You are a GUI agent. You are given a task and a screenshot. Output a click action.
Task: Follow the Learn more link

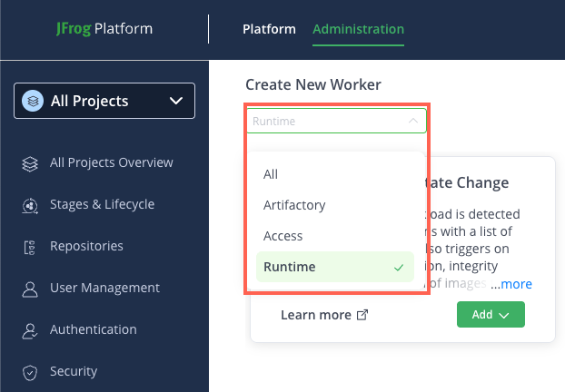click(x=316, y=315)
